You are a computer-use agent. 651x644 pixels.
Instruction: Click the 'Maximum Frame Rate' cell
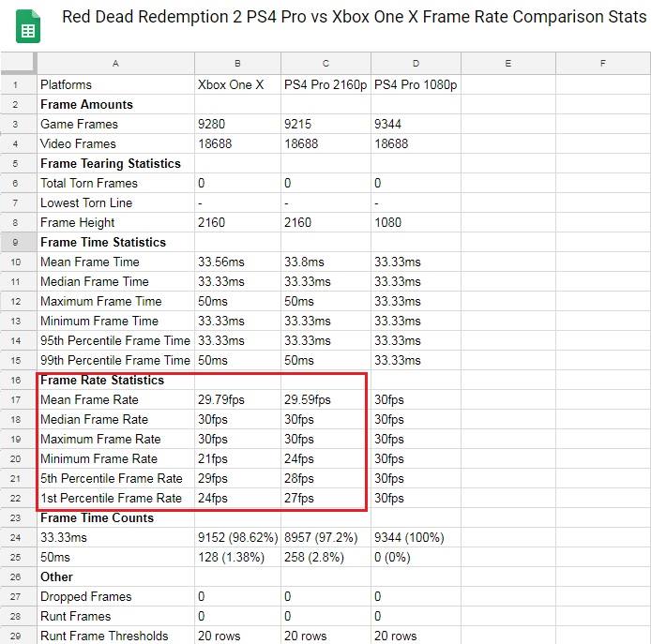coord(115,439)
